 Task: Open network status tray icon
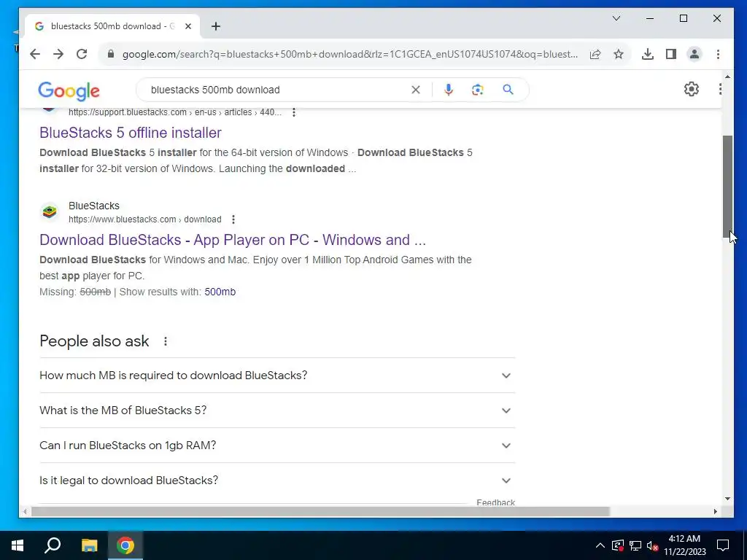pyautogui.click(x=635, y=545)
